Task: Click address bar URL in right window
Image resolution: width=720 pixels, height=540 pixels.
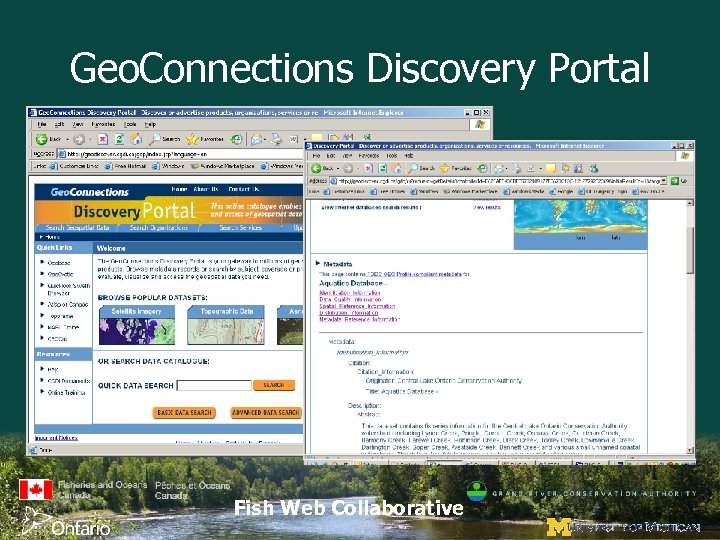Action: click(498, 181)
